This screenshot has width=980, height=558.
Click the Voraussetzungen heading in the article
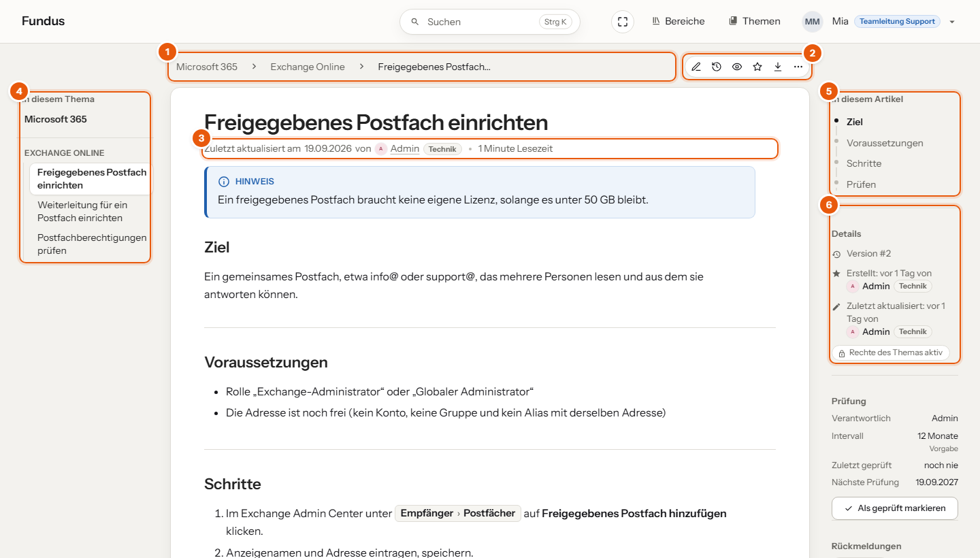click(266, 362)
